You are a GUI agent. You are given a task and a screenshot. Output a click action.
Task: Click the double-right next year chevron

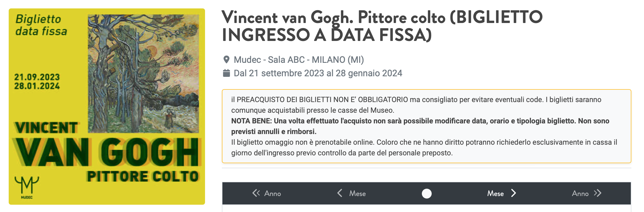597,193
